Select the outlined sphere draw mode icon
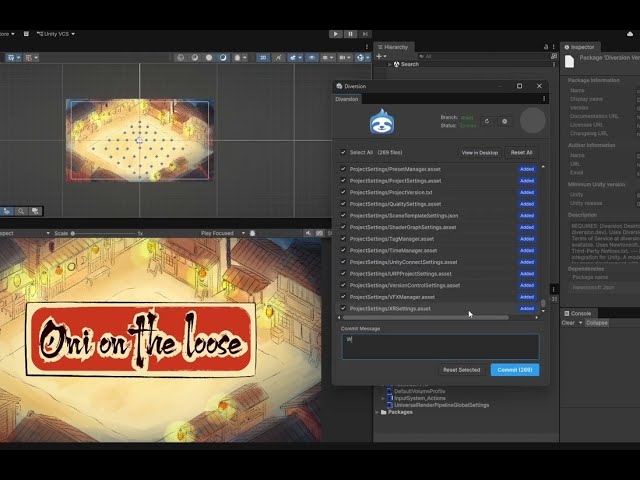Viewport: 640px width, 480px height. [x=223, y=58]
